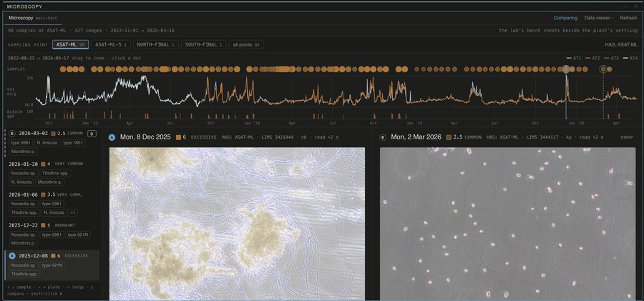
Task: Click the highlighted sample A dot on timeline
Action: coord(566,69)
